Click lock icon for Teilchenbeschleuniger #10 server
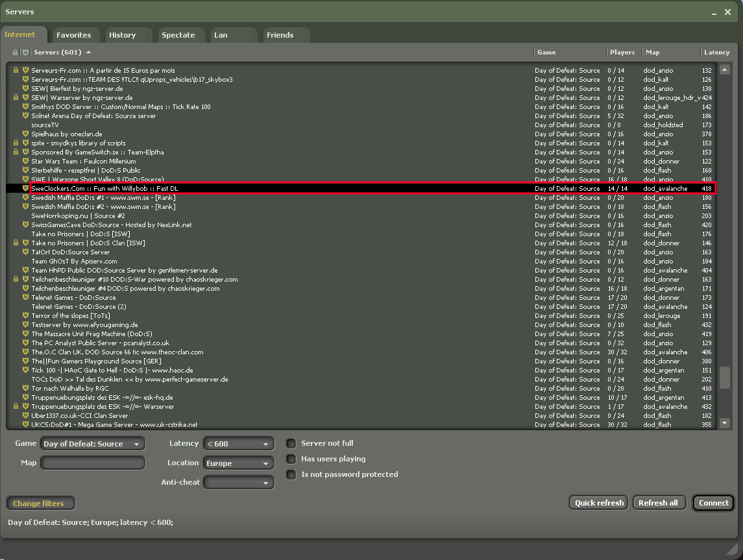 pos(16,279)
